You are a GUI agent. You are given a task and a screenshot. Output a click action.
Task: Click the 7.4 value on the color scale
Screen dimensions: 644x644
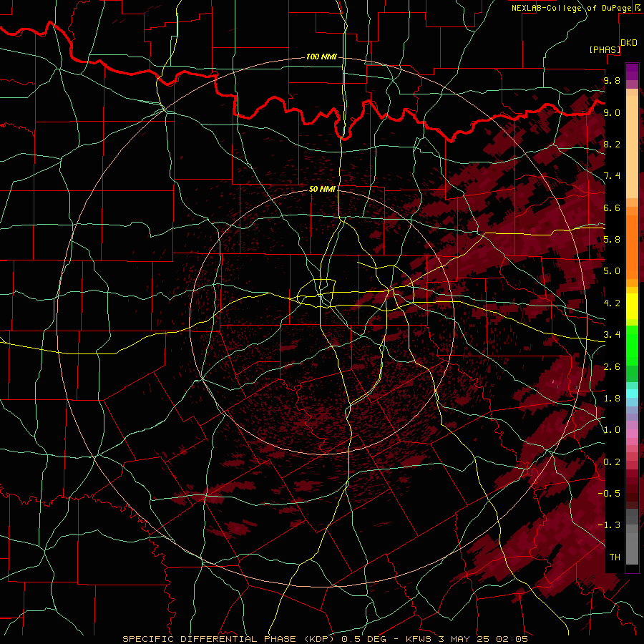[x=612, y=176]
